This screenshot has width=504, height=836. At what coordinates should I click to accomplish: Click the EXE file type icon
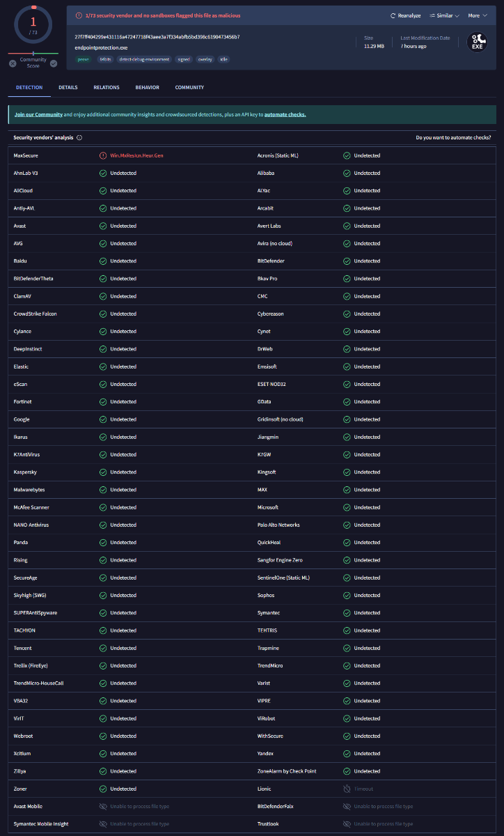(x=477, y=42)
